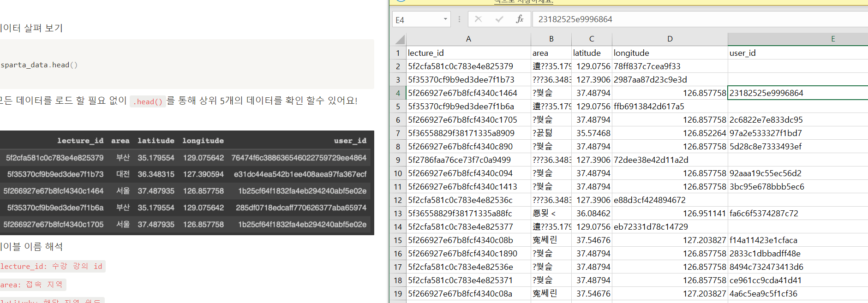Screen dimensions: 868x303
Task: Select cell 92aaa19c55ec56d2
Action: click(x=798, y=173)
